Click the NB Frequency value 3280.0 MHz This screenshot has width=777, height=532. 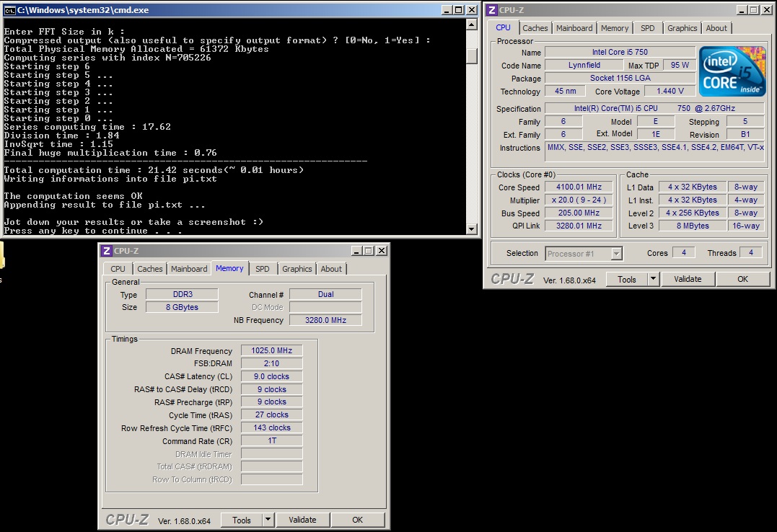(325, 320)
